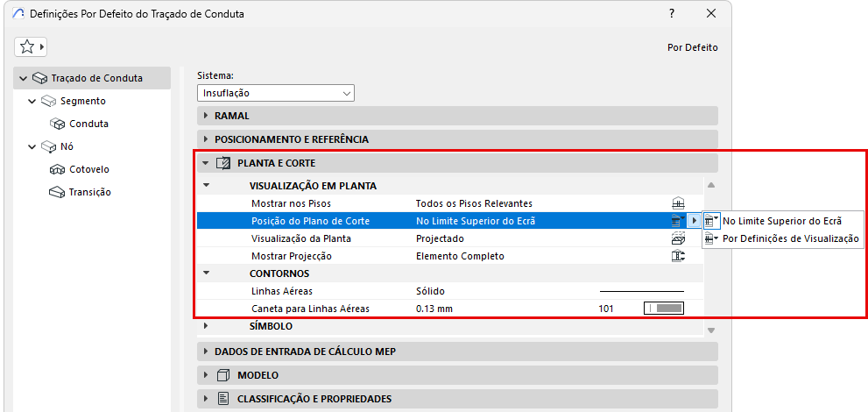This screenshot has width=868, height=412.
Task: Click the Elemento Completo value
Action: [460, 256]
